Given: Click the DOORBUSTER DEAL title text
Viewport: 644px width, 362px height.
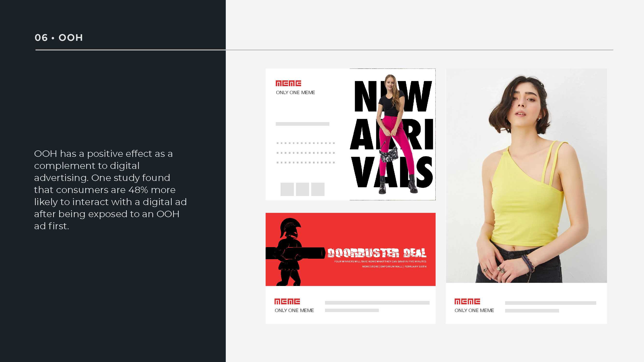Looking at the screenshot, I should (377, 253).
